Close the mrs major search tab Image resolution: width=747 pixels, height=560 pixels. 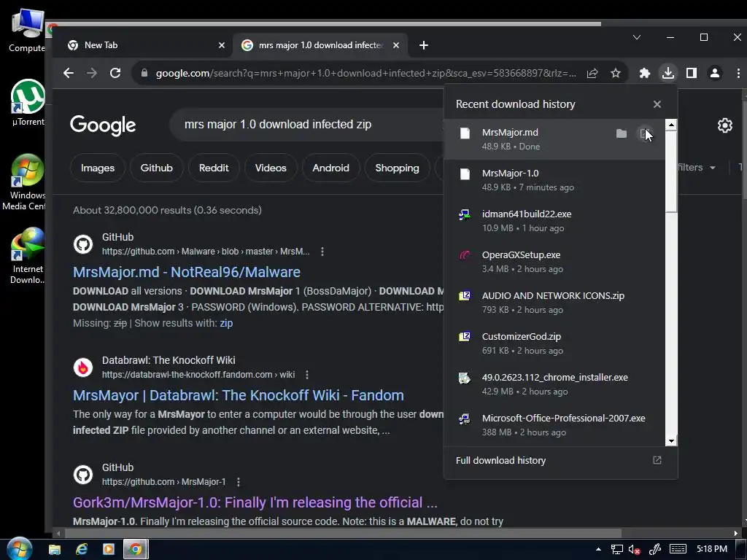click(x=396, y=45)
